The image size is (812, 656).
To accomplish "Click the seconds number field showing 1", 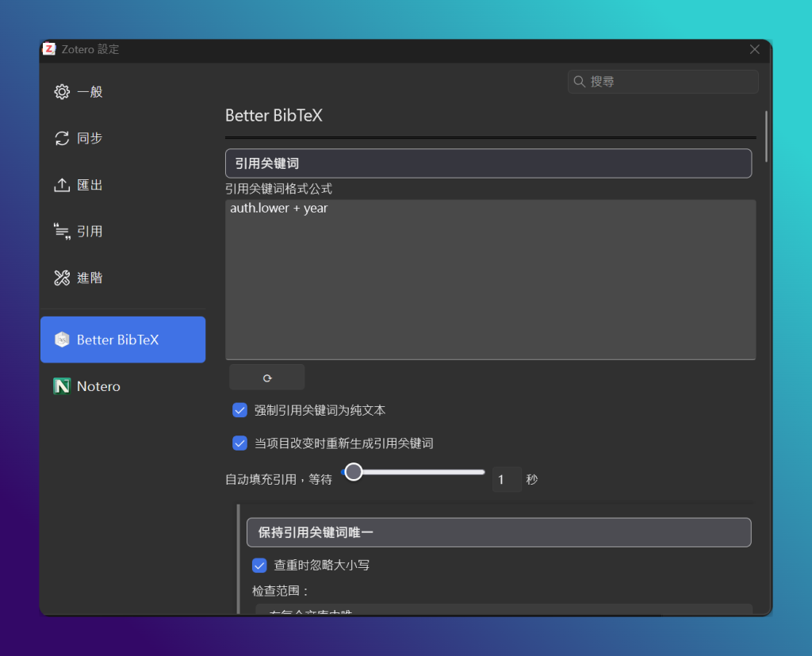I will (507, 479).
